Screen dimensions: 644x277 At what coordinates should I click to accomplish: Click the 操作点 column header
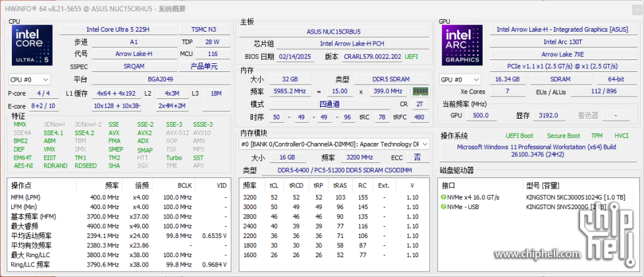click(20, 185)
